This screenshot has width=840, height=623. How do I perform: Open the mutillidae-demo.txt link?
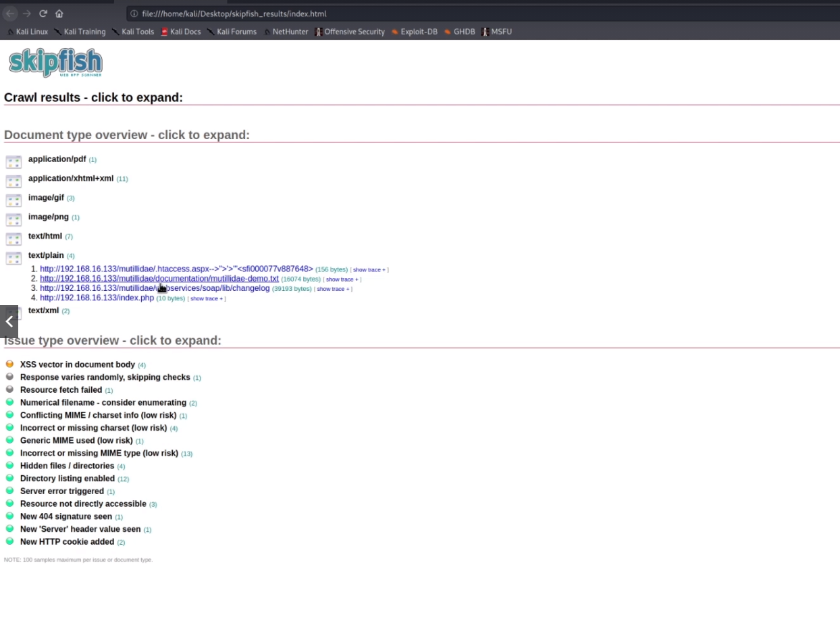tap(159, 279)
